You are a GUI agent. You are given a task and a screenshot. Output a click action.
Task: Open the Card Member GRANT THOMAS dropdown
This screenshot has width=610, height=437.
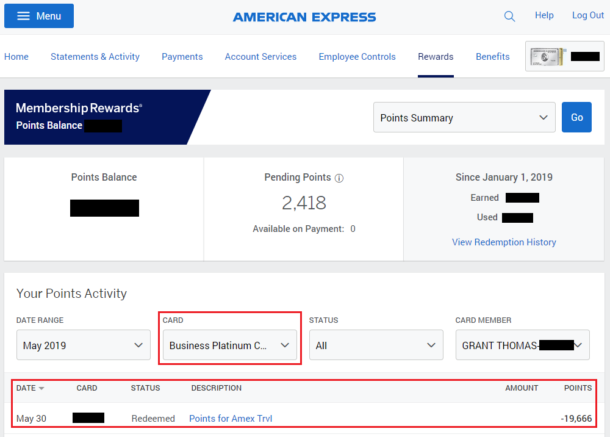coord(522,345)
